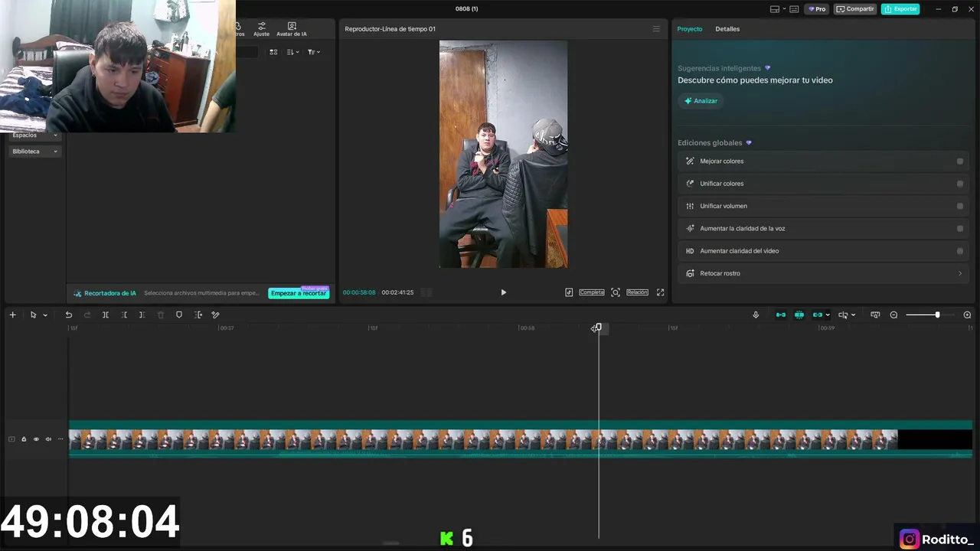Switch media view with grid icon
Screen dimensions: 980x551
tap(273, 52)
